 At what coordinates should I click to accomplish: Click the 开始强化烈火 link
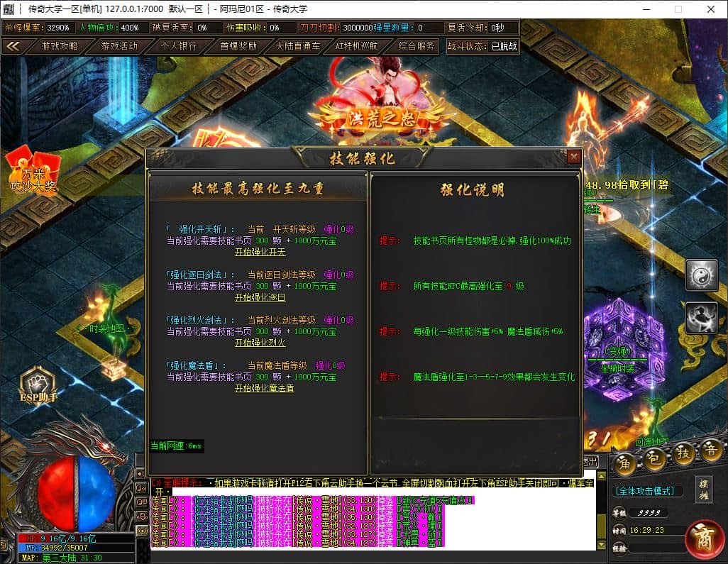pyautogui.click(x=260, y=343)
